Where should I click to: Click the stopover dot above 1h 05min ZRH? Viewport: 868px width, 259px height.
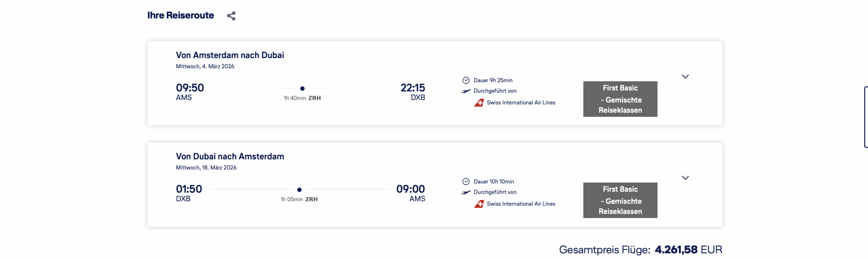pos(299,190)
